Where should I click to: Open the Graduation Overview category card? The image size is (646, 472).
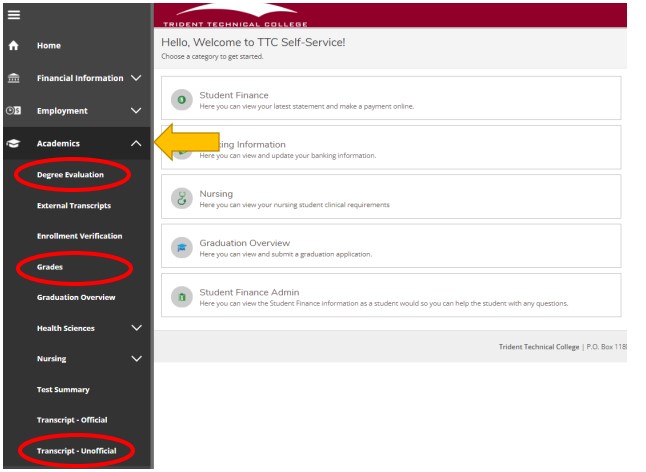click(244, 243)
